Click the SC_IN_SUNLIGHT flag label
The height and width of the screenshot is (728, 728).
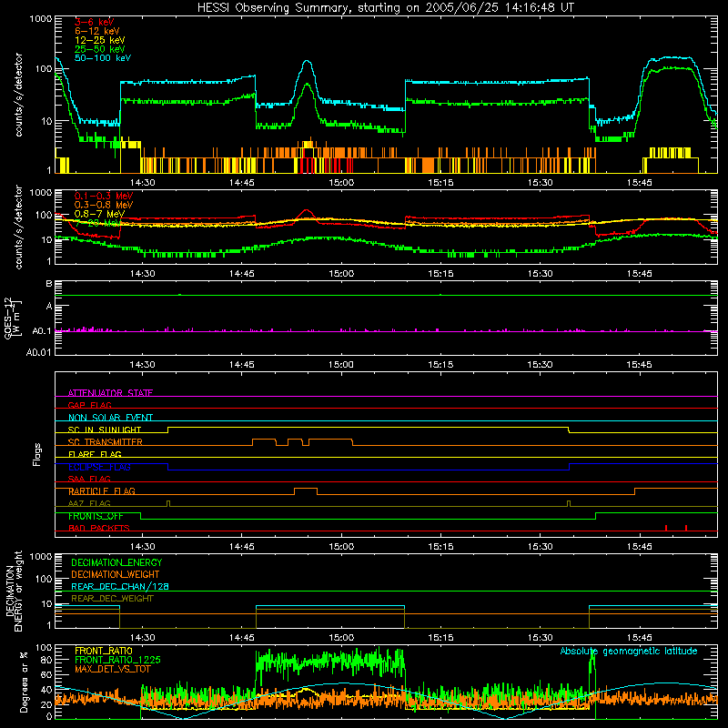coord(105,430)
